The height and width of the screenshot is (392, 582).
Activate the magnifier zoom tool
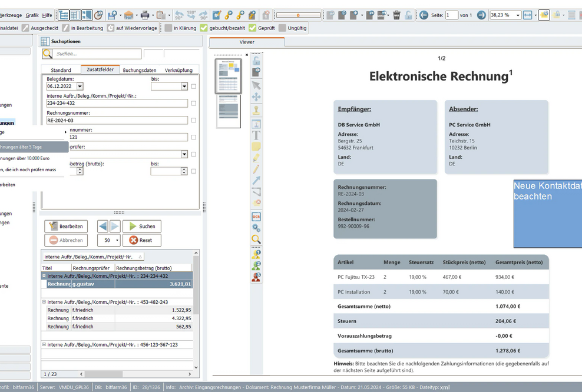255,240
